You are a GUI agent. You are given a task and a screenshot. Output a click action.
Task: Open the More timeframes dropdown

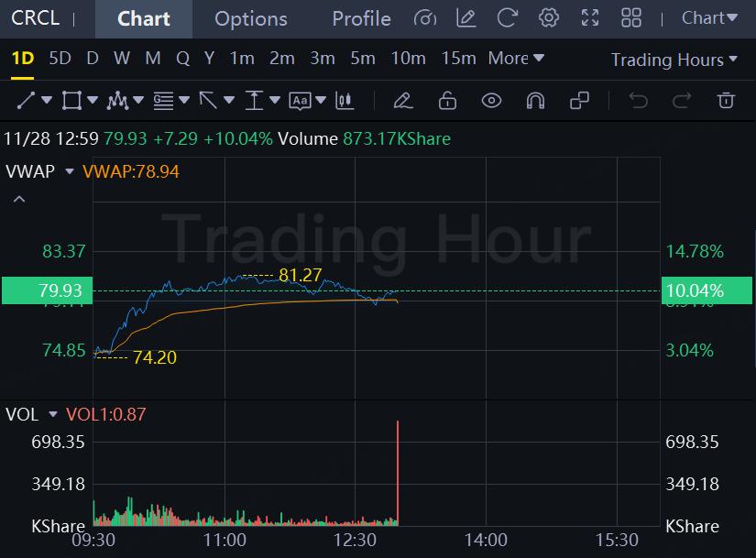[516, 59]
